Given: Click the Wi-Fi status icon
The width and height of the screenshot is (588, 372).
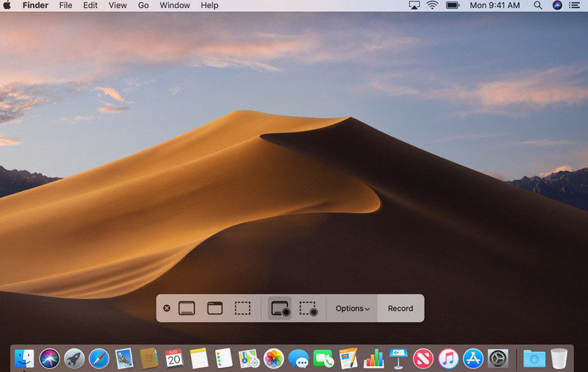Looking at the screenshot, I should click(x=432, y=6).
